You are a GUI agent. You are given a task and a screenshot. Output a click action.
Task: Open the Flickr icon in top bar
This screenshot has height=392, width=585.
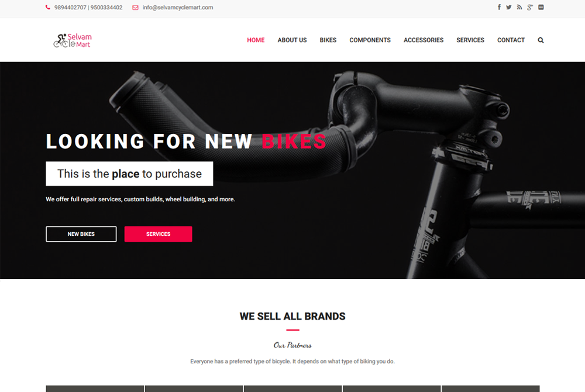click(x=541, y=7)
